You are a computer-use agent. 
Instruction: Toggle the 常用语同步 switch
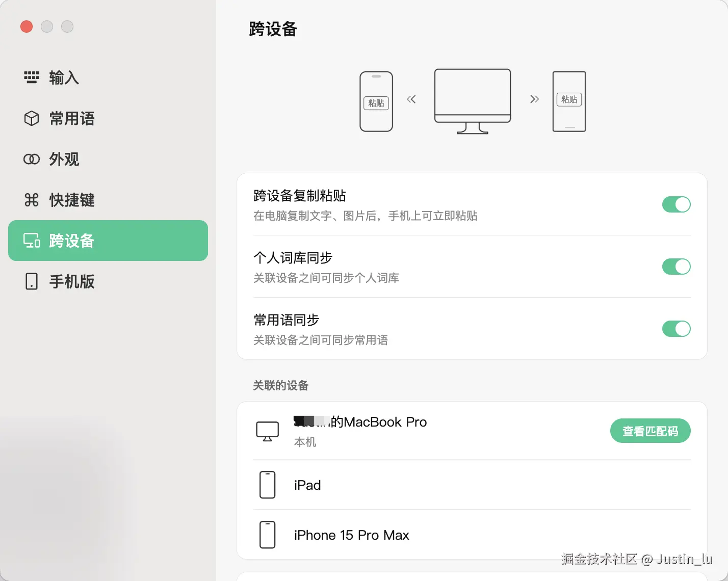click(676, 329)
